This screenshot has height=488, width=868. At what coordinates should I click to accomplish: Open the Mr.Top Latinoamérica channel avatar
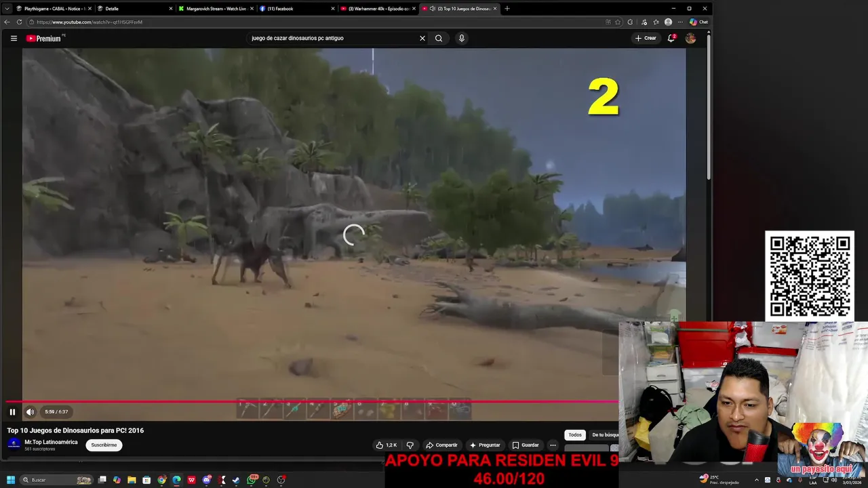click(x=14, y=445)
